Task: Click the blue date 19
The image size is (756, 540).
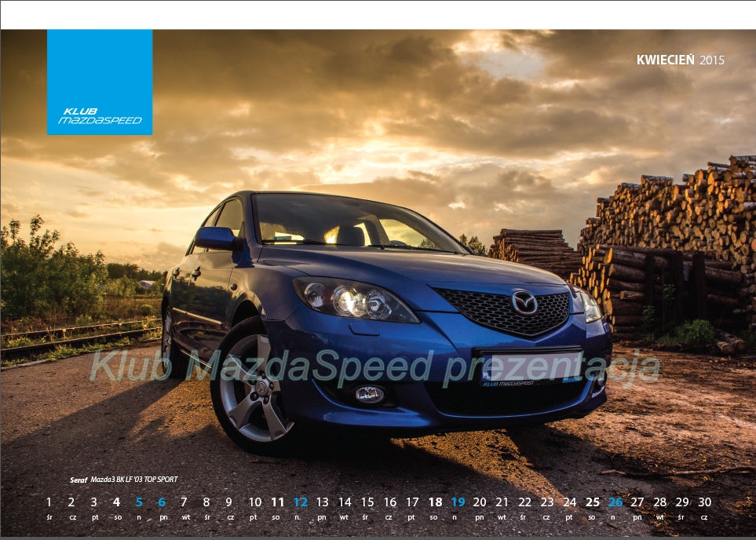Action: 458,502
